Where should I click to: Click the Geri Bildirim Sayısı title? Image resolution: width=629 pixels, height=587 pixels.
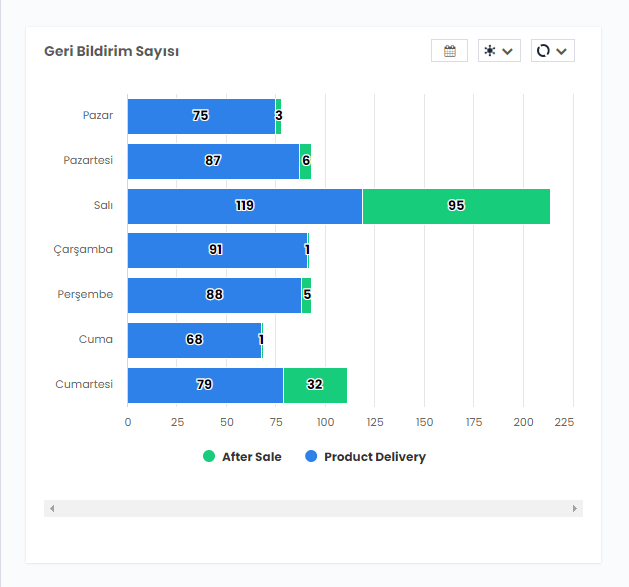point(112,51)
